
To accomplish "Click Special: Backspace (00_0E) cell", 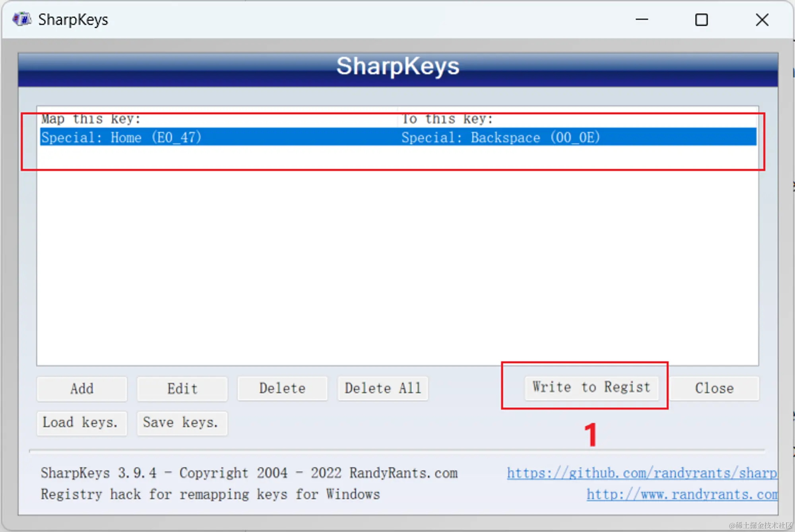I will (x=500, y=138).
